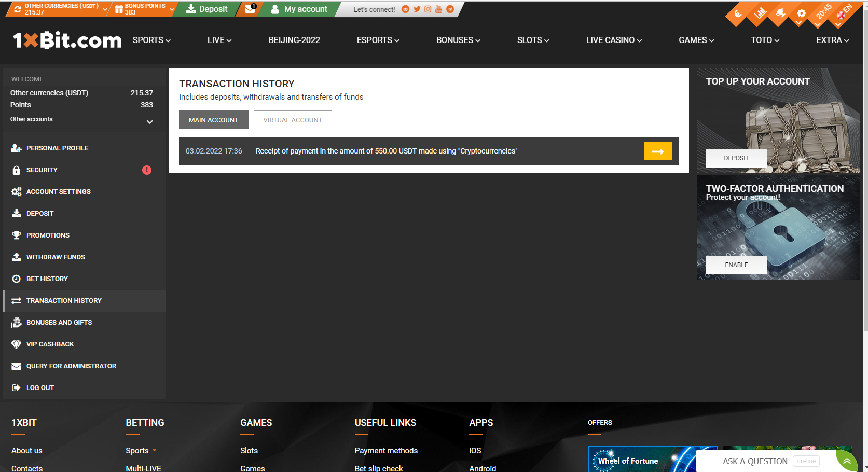The width and height of the screenshot is (868, 472).
Task: Open the statistics bar chart icon
Action: (760, 14)
